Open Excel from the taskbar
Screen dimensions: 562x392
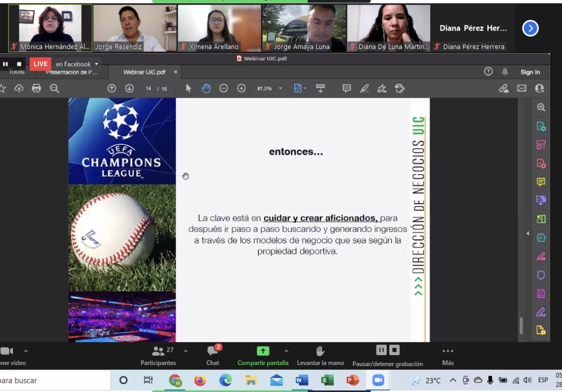327,380
